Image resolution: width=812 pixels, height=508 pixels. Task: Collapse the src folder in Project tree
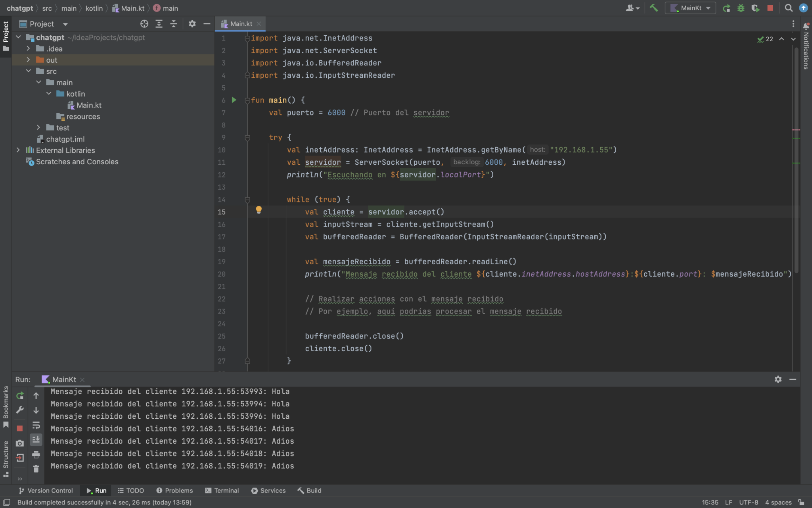tap(28, 71)
